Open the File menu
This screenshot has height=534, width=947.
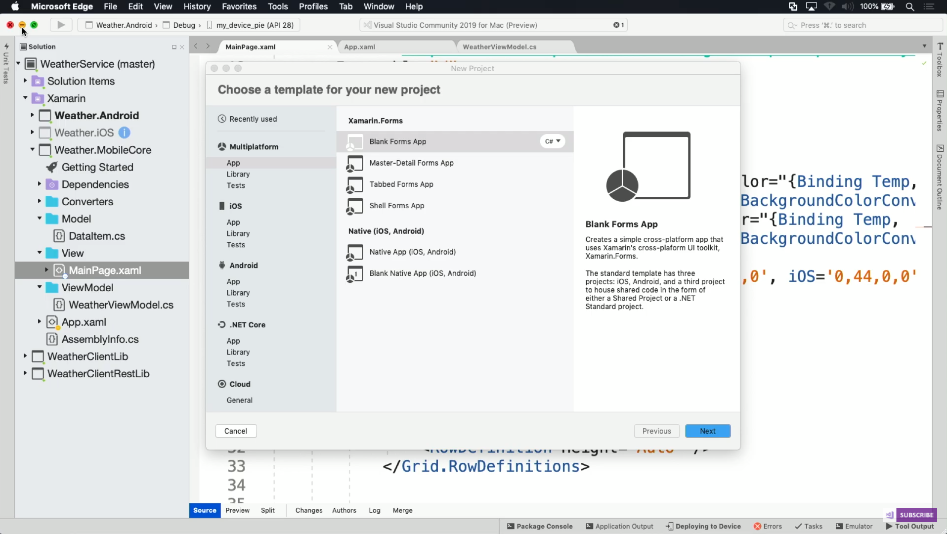(111, 7)
